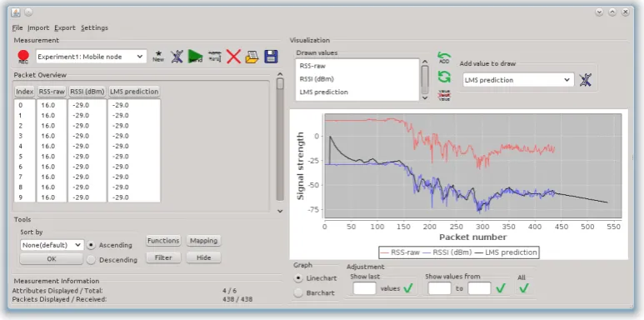Save the measurement with the floppy disk icon
Screen dimensions: 644x320
[271, 57]
